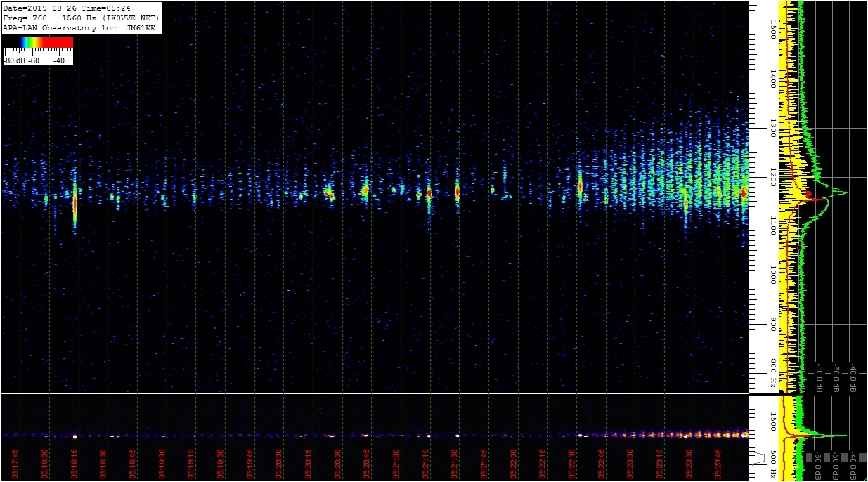
Task: Select the 05:22:30 time marker
Action: [572, 464]
